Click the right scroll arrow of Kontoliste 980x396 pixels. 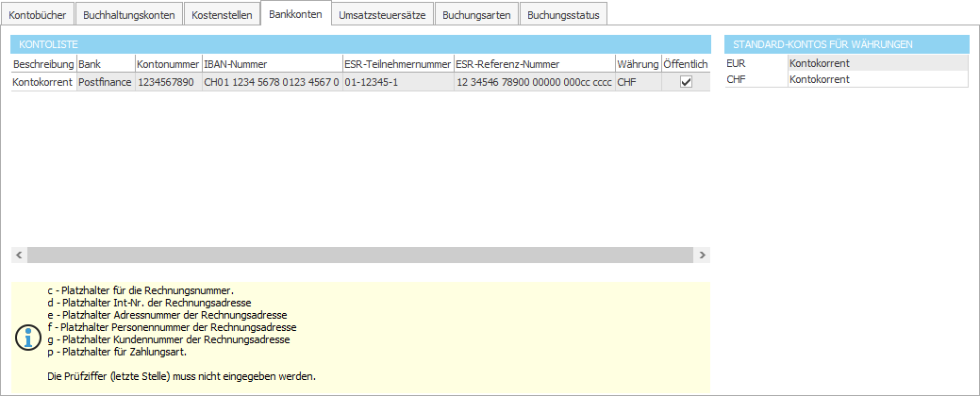(702, 256)
